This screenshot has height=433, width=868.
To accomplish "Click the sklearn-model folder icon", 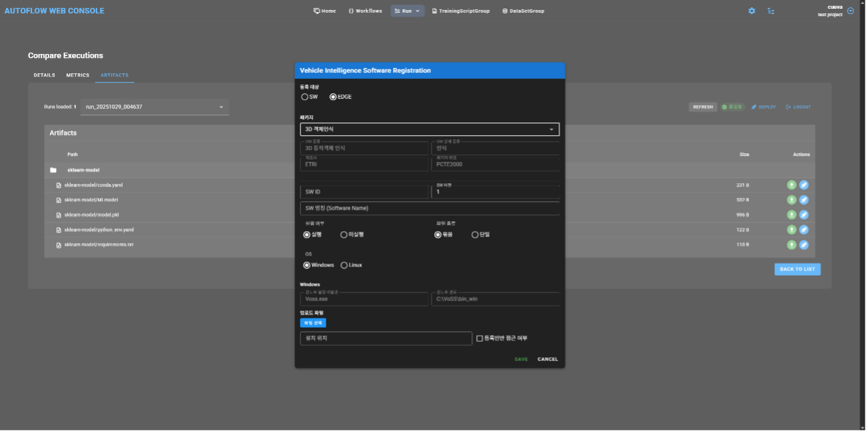I will coord(53,170).
